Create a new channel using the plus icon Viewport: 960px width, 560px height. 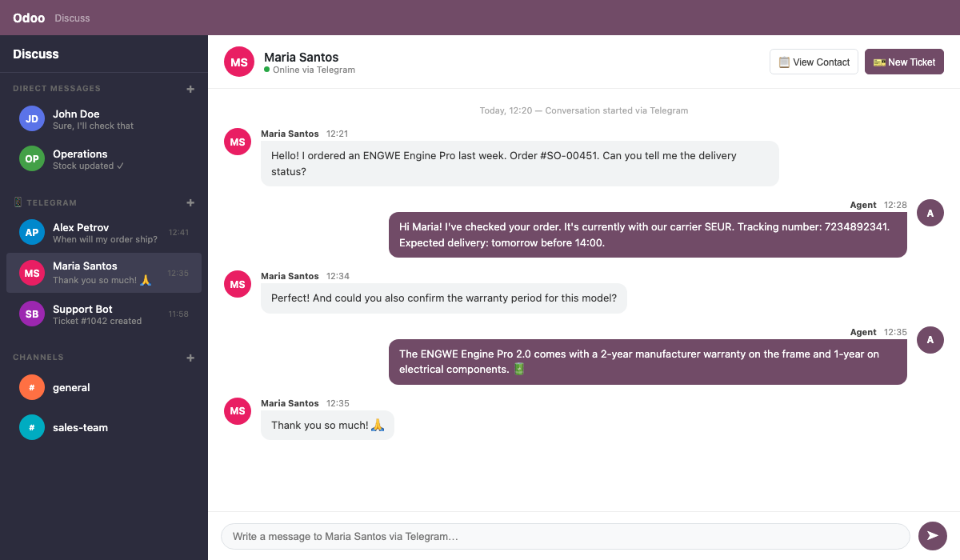click(190, 358)
